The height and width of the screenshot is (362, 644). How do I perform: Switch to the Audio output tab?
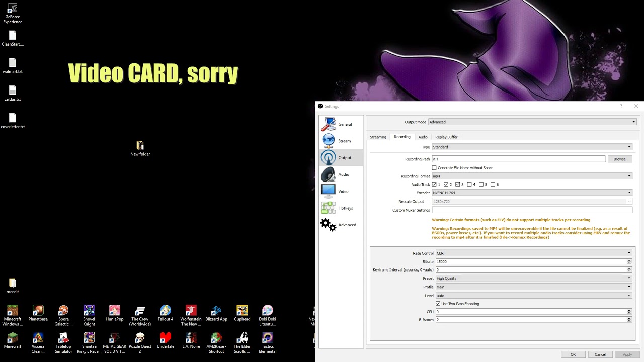pos(423,137)
